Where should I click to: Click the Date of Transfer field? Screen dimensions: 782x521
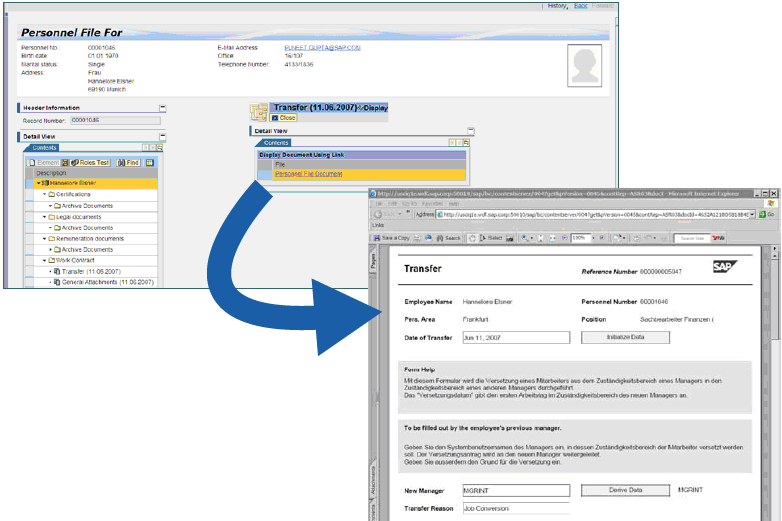(x=515, y=338)
